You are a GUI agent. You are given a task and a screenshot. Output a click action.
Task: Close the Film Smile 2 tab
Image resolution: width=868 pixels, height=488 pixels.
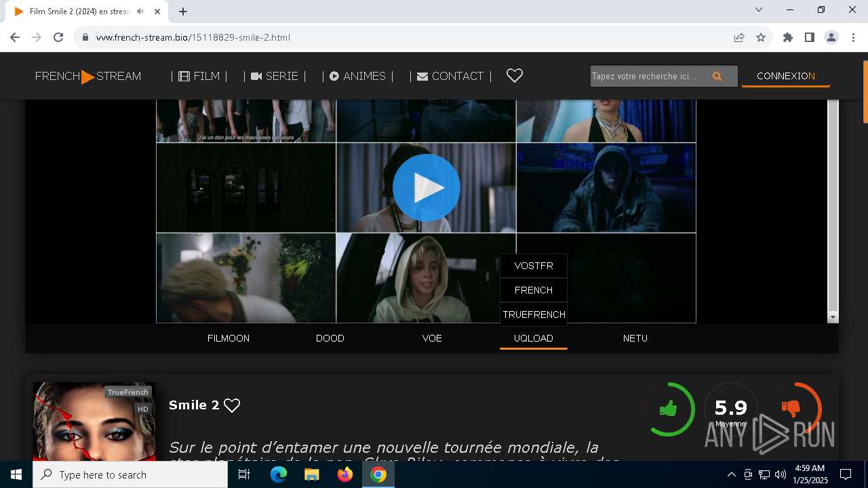coord(158,12)
